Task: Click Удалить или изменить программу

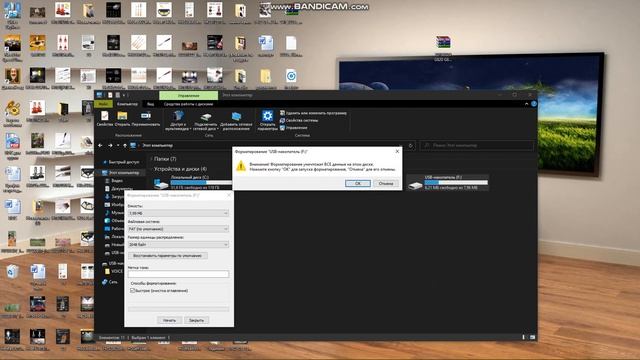Action: [313, 113]
